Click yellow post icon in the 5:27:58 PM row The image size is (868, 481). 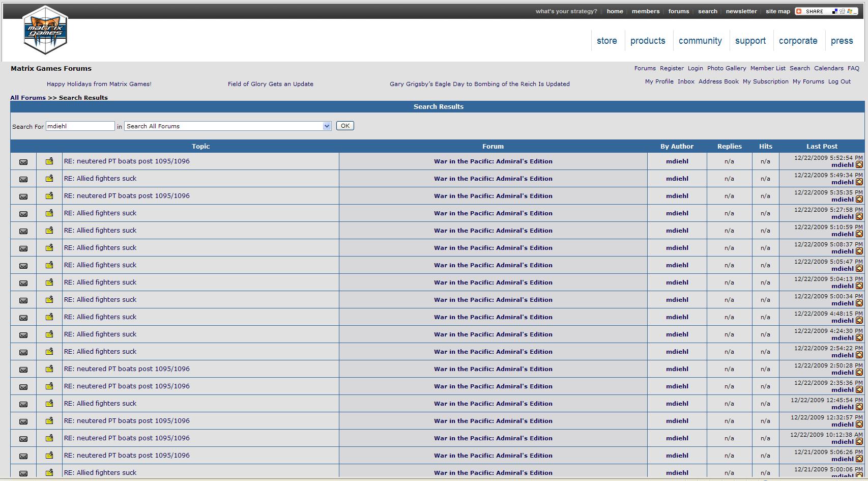[x=49, y=213]
